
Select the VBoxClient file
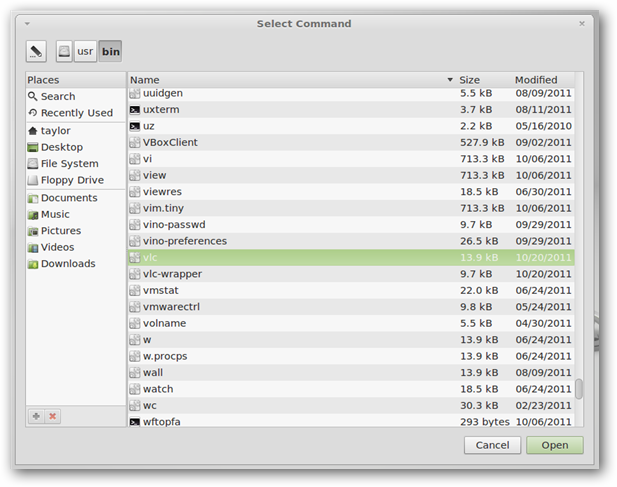pos(351,142)
